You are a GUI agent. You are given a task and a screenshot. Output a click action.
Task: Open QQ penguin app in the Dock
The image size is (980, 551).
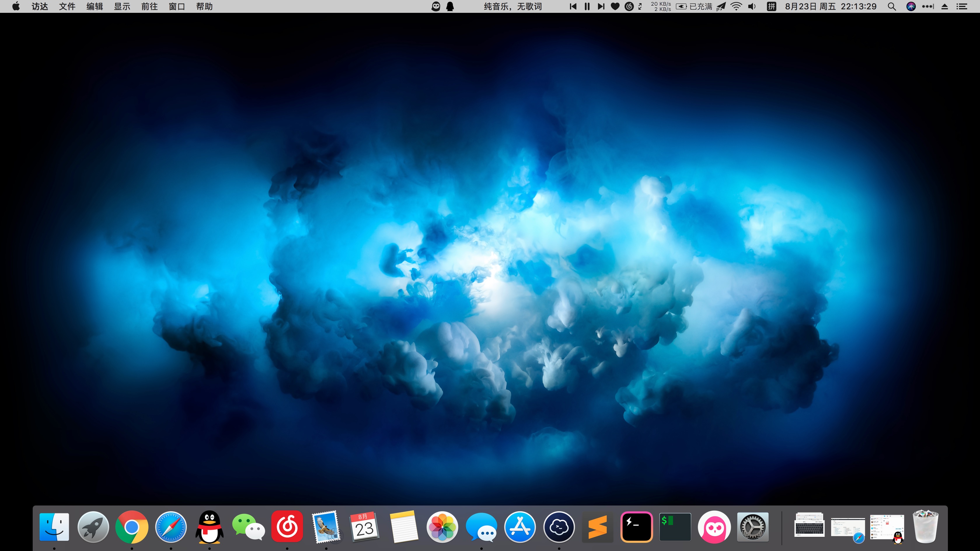[x=209, y=527]
